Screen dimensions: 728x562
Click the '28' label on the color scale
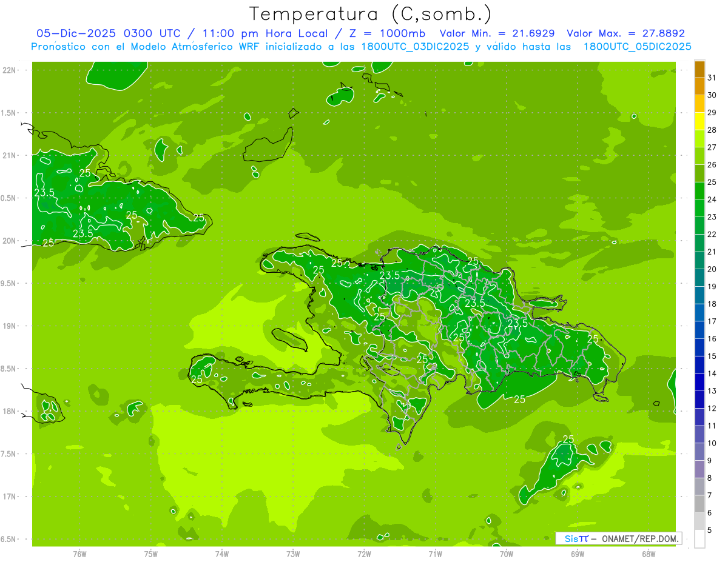tap(712, 130)
